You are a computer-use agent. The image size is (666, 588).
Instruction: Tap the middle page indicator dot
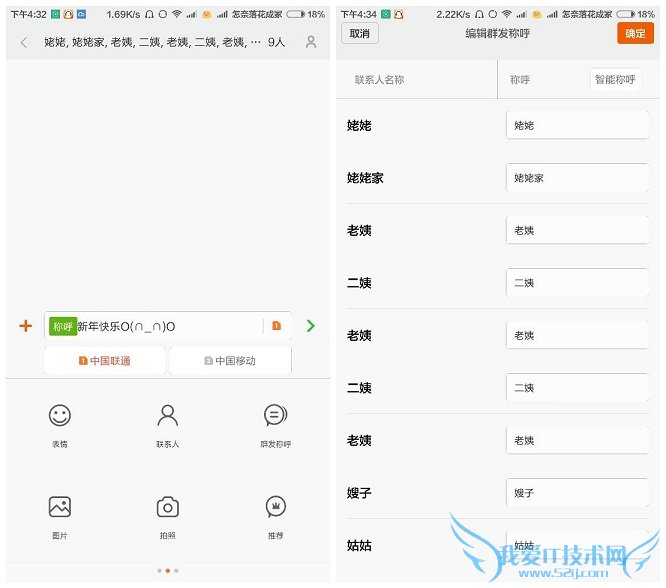pyautogui.click(x=168, y=571)
